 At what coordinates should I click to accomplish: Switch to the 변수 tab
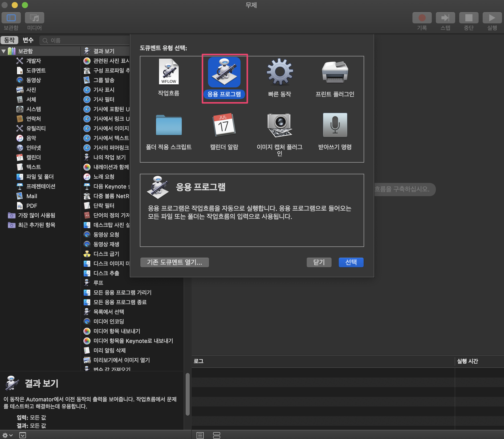(x=28, y=40)
